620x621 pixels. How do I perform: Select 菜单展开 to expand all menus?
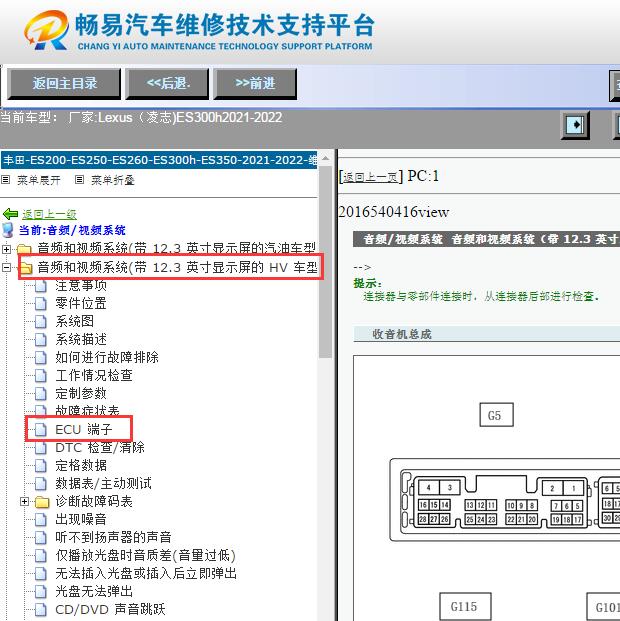click(x=39, y=181)
